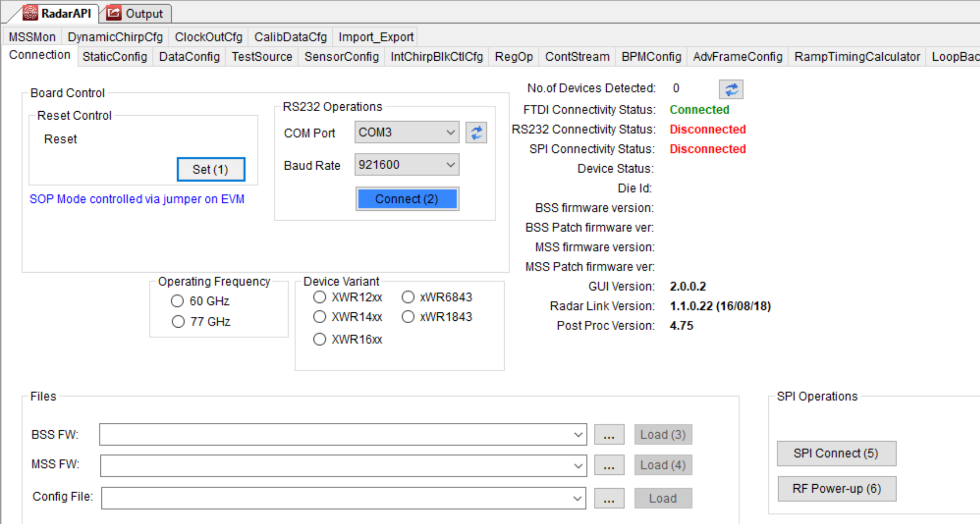The height and width of the screenshot is (524, 980).
Task: Click the GUI Version value 2.0.0.2
Action: tap(688, 287)
